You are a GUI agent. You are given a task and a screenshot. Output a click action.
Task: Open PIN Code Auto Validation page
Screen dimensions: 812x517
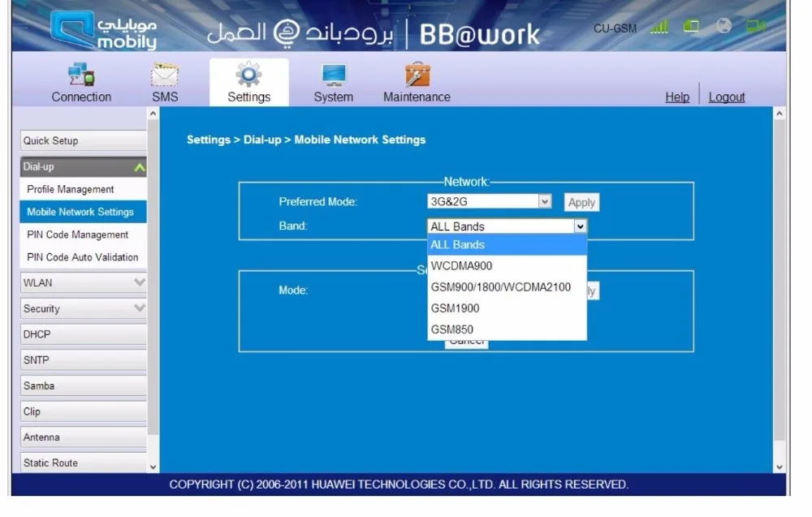(x=84, y=257)
